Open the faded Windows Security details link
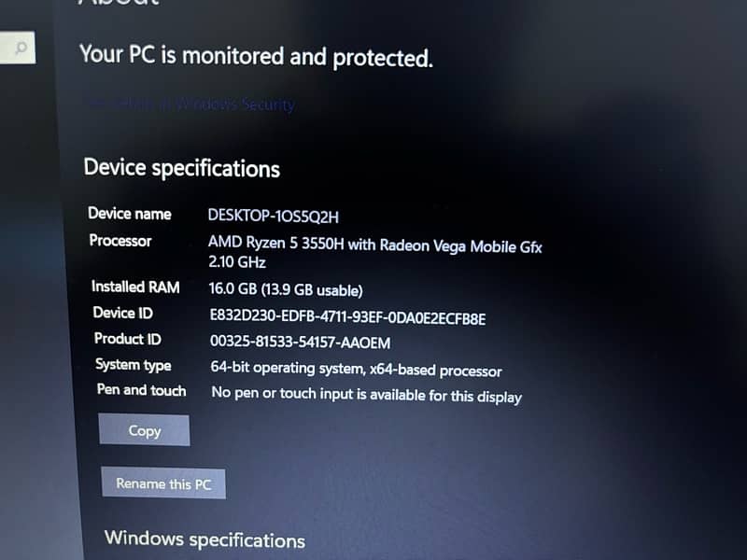Viewport: 747px width, 560px height. pyautogui.click(x=190, y=104)
